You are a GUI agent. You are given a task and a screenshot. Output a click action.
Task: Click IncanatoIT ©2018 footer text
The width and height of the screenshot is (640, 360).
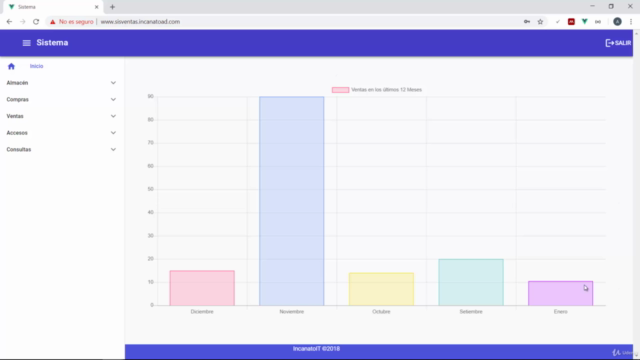tap(316, 349)
